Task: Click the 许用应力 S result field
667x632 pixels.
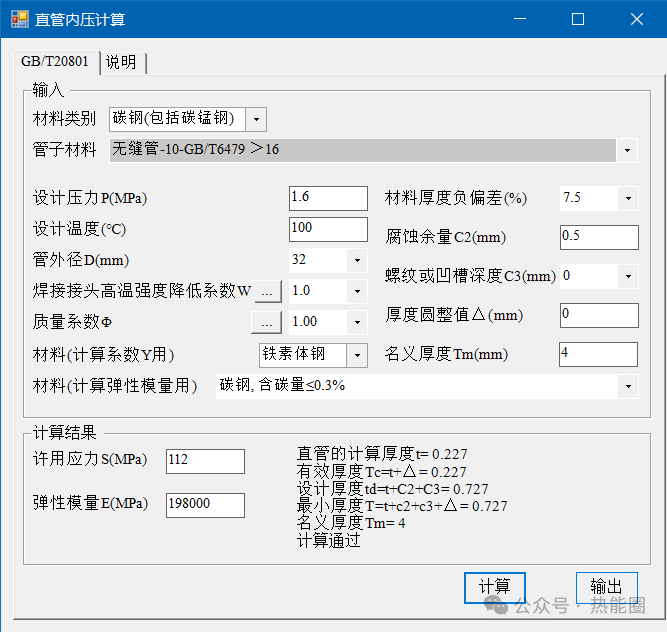Action: pos(205,461)
